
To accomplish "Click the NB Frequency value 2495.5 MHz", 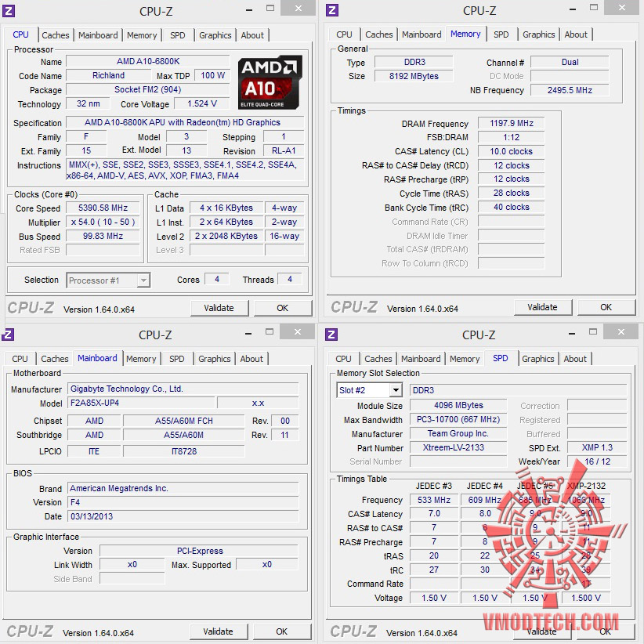I will (x=570, y=90).
